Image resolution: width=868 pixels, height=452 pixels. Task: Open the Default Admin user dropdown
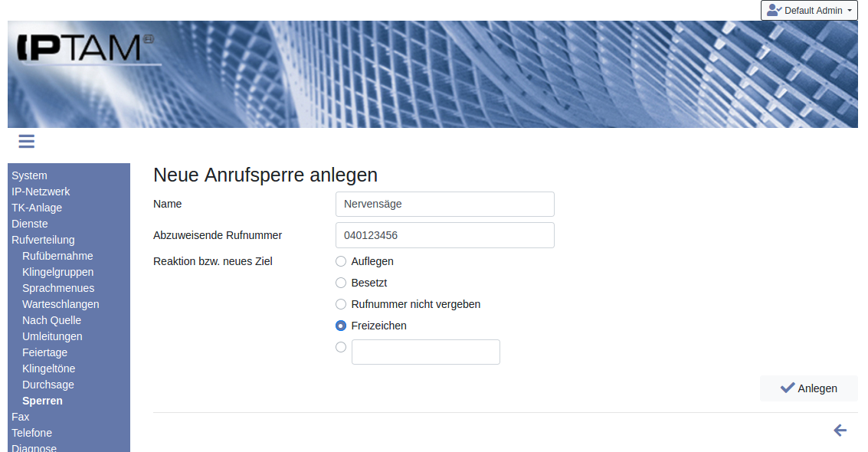click(x=809, y=11)
